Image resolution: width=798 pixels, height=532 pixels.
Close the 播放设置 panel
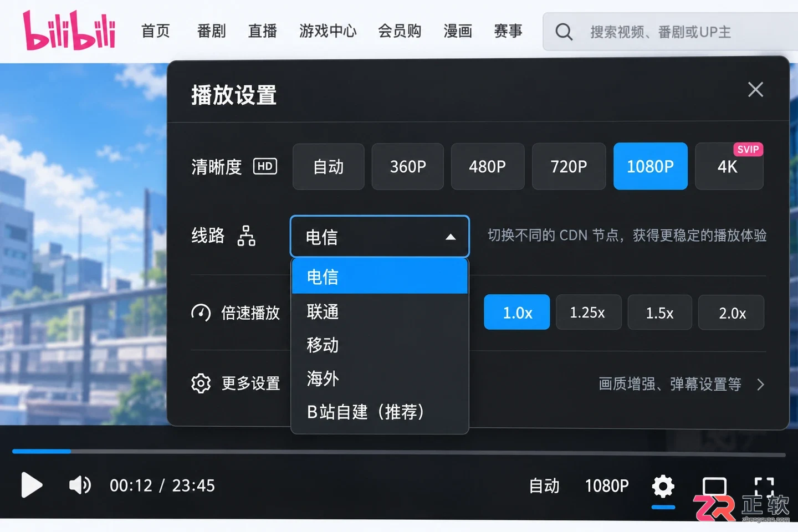755,89
